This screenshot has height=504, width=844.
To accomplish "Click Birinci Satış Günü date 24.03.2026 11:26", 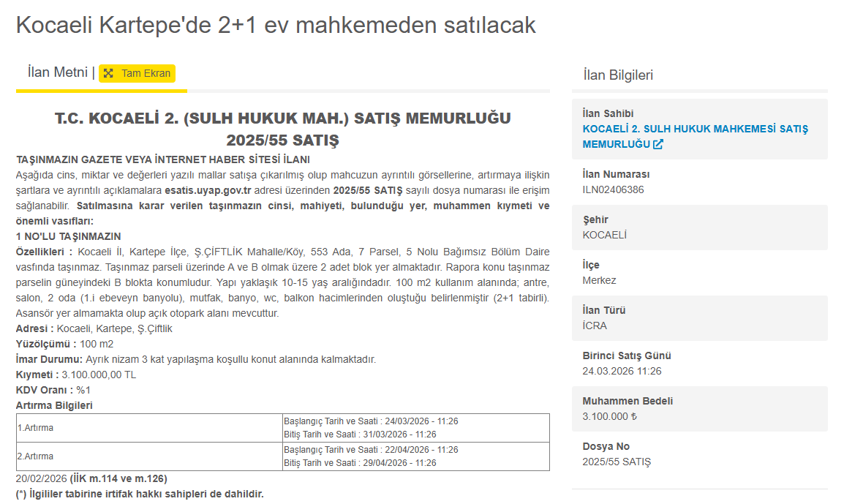I will click(x=622, y=371).
